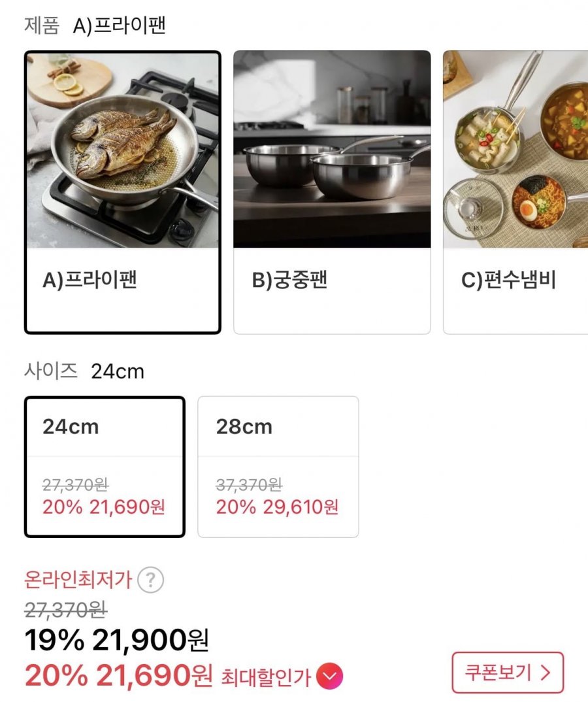Screen dimensions: 588x702
Task: Click the A)프라이팬 fish pan photo
Action: (x=123, y=150)
